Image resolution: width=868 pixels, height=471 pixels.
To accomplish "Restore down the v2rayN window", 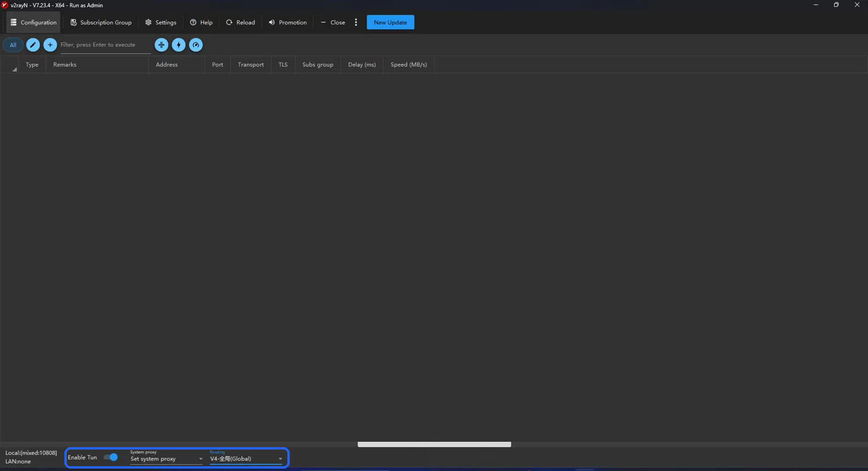I will pyautogui.click(x=836, y=5).
